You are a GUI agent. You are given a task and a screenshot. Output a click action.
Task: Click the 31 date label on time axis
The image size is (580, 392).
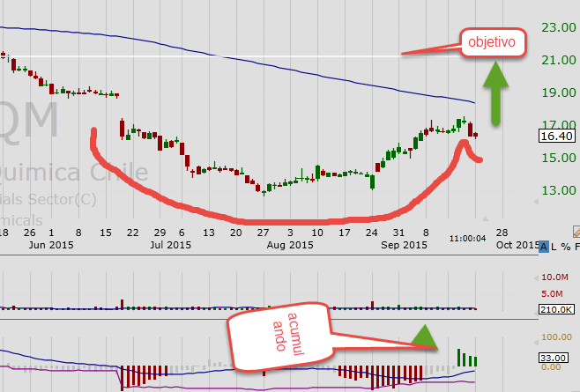[x=398, y=233]
